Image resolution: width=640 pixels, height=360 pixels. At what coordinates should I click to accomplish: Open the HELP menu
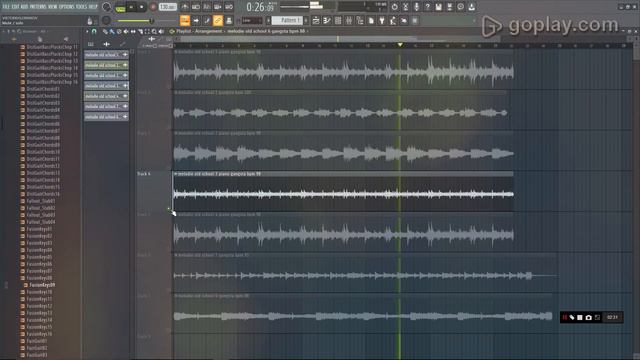point(93,7)
